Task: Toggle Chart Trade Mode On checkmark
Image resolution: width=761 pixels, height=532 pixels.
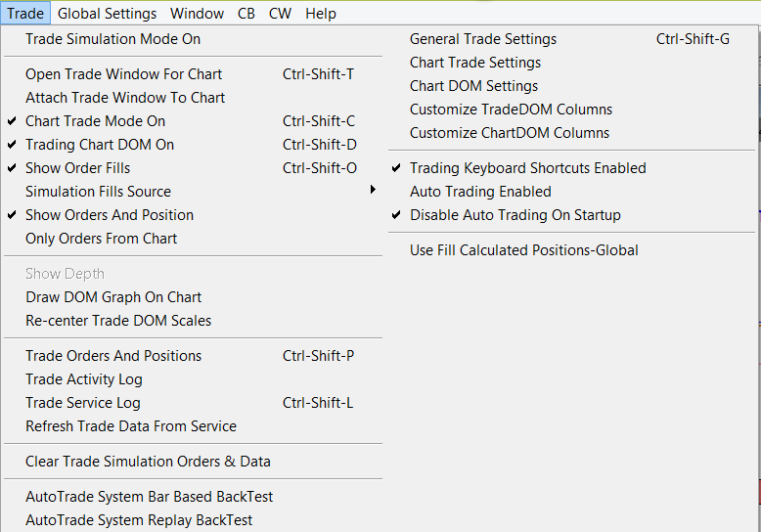Action: click(x=95, y=121)
